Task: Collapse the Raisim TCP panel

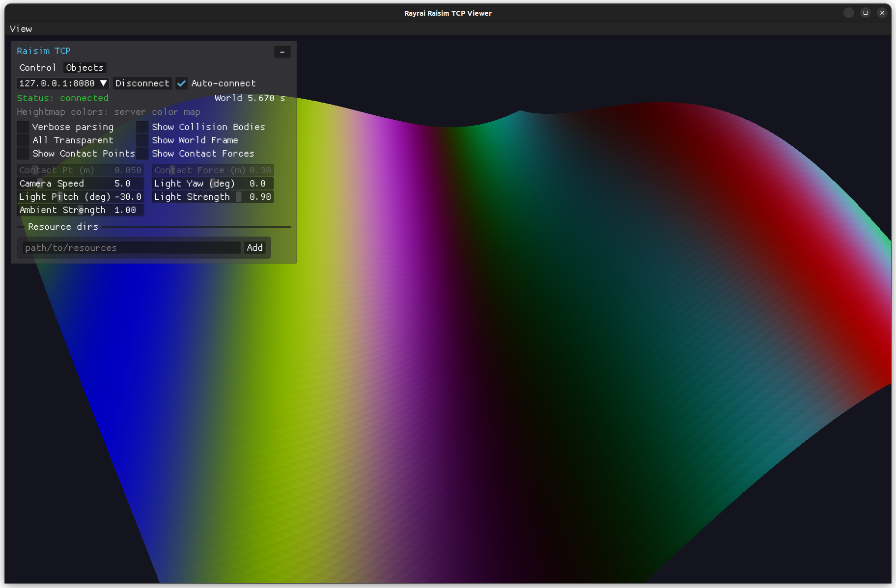Action: [282, 52]
